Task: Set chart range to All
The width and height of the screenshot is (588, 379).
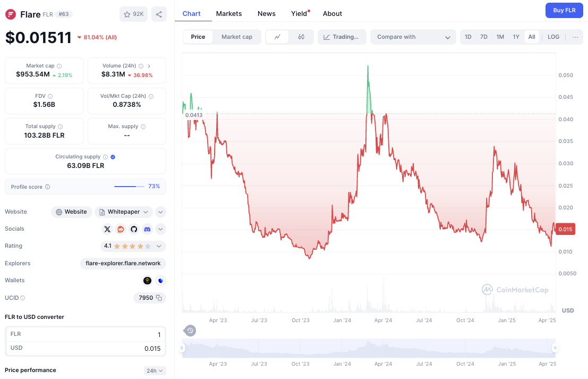Action: (x=532, y=37)
